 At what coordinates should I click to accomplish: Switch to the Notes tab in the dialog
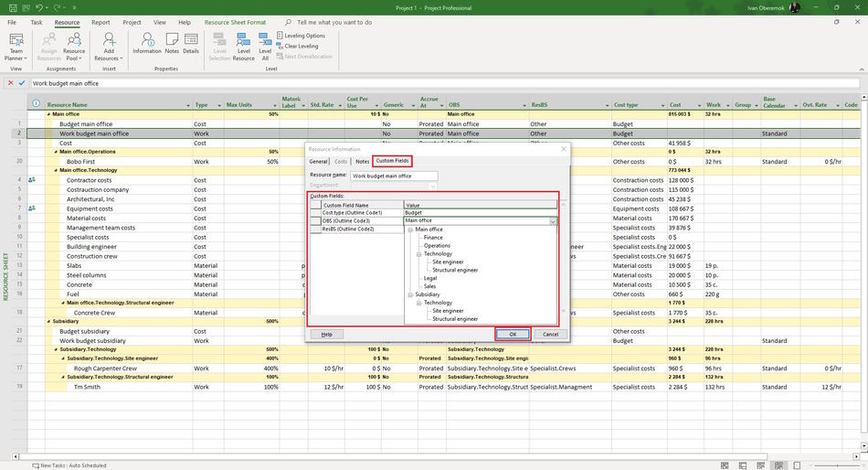click(x=362, y=161)
